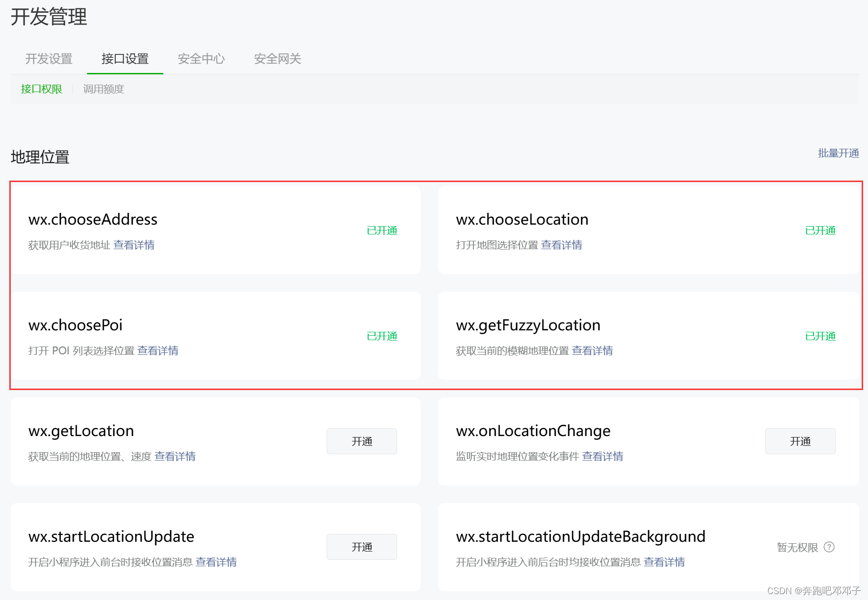Viewport: 868px width, 600px height.
Task: Click description 获取用户收货地址
Action: point(69,245)
